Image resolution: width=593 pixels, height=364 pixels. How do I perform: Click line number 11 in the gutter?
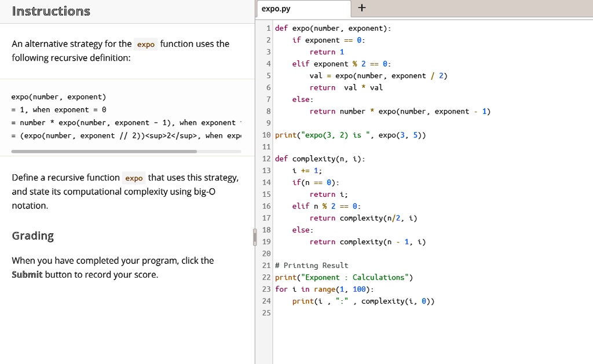click(266, 147)
